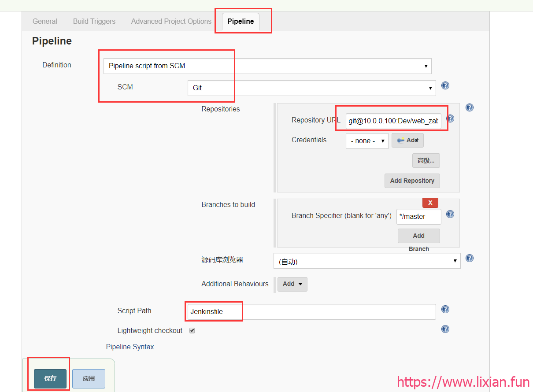This screenshot has height=392, width=533.
Task: Click the Branches to build label
Action: pyautogui.click(x=228, y=204)
